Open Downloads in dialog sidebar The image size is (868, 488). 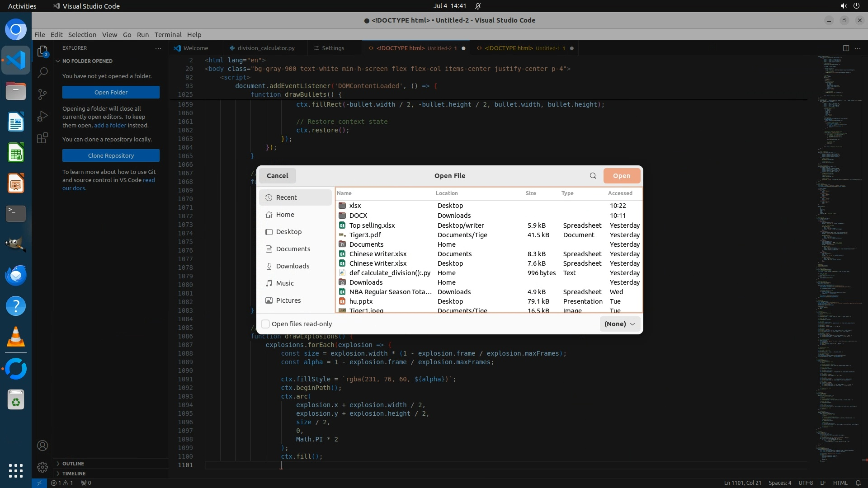tap(292, 266)
